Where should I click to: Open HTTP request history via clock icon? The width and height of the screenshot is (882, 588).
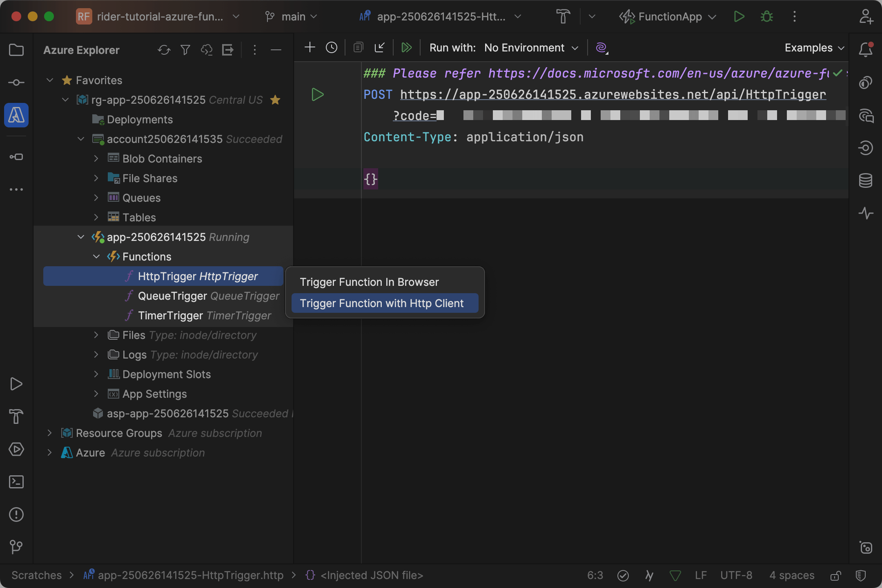pos(331,47)
